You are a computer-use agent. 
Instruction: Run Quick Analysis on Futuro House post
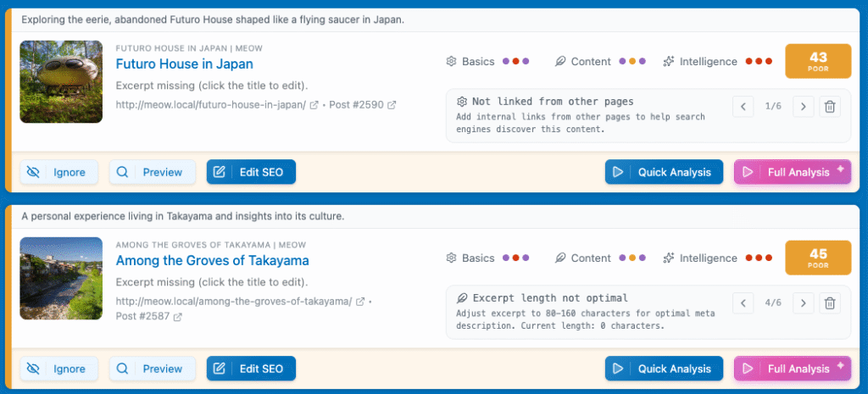[x=664, y=172]
